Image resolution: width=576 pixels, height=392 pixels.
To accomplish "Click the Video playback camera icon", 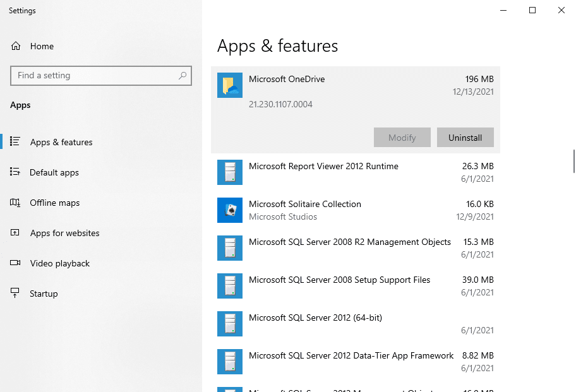I will (x=15, y=263).
